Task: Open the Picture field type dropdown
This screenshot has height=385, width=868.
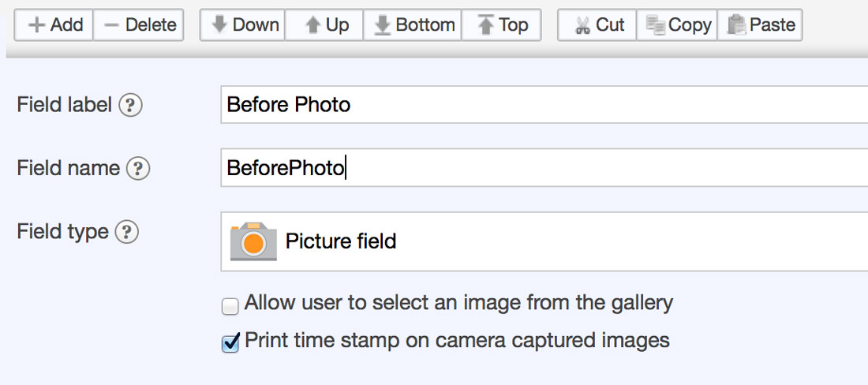Action: (544, 241)
